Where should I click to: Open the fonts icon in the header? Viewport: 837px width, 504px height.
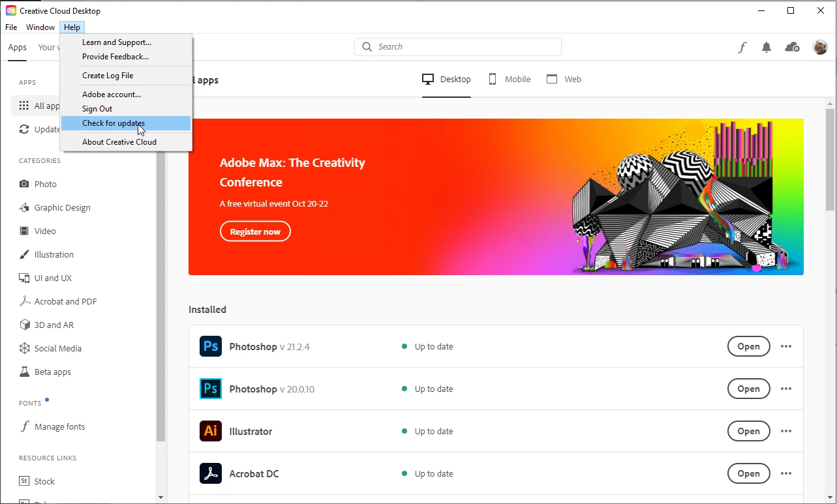coord(742,47)
